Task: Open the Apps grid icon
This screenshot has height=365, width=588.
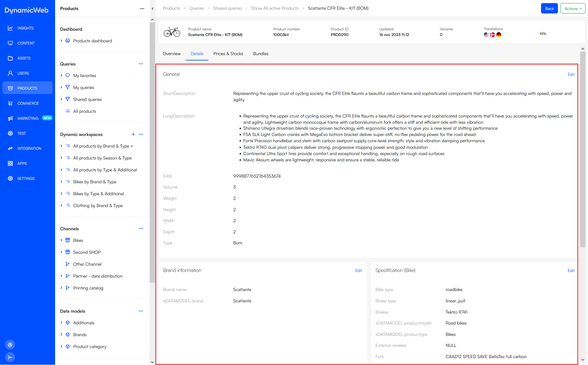Action: click(x=10, y=164)
